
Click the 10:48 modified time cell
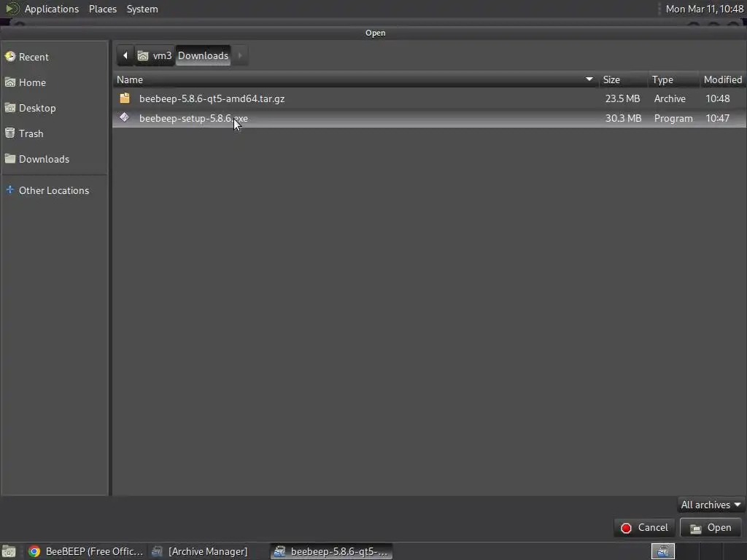point(718,98)
